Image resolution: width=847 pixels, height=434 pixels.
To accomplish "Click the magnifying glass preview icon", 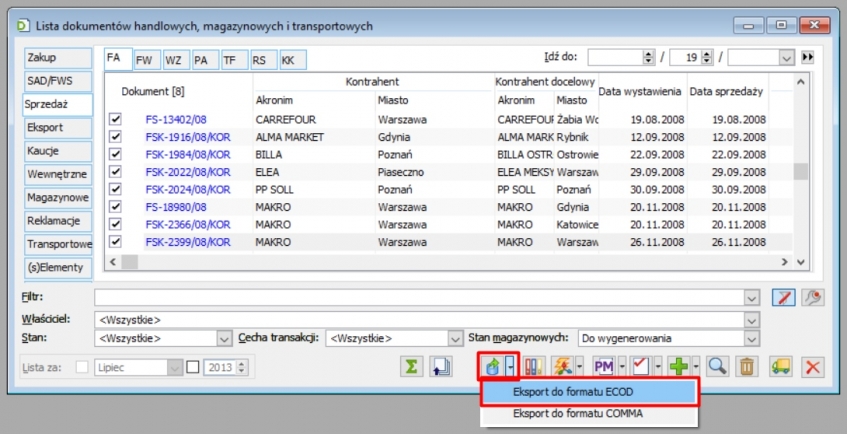I will tap(717, 367).
